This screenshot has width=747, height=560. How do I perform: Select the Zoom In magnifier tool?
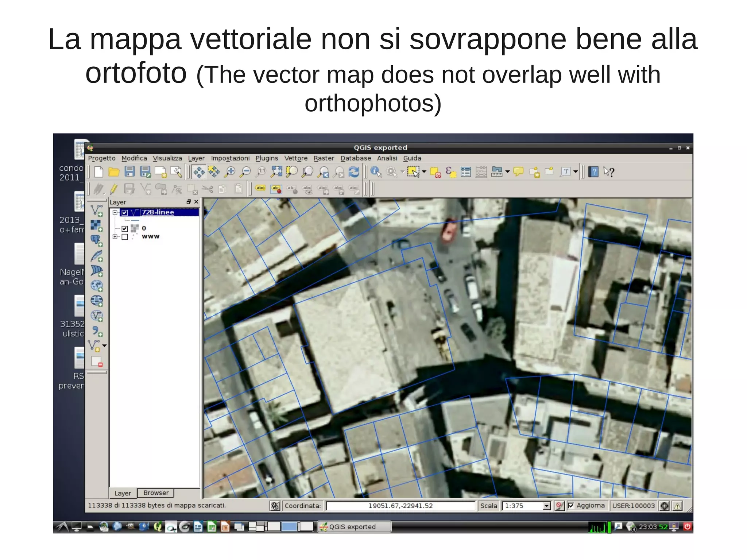point(230,172)
